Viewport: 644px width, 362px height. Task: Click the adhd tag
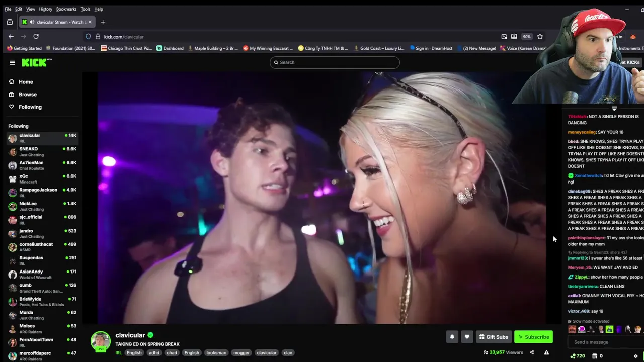pyautogui.click(x=154, y=353)
